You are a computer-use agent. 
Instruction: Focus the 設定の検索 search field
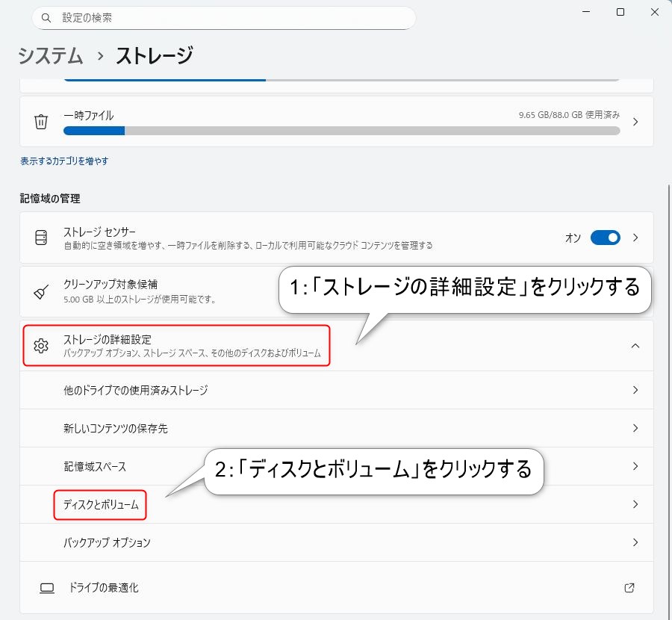(224, 18)
